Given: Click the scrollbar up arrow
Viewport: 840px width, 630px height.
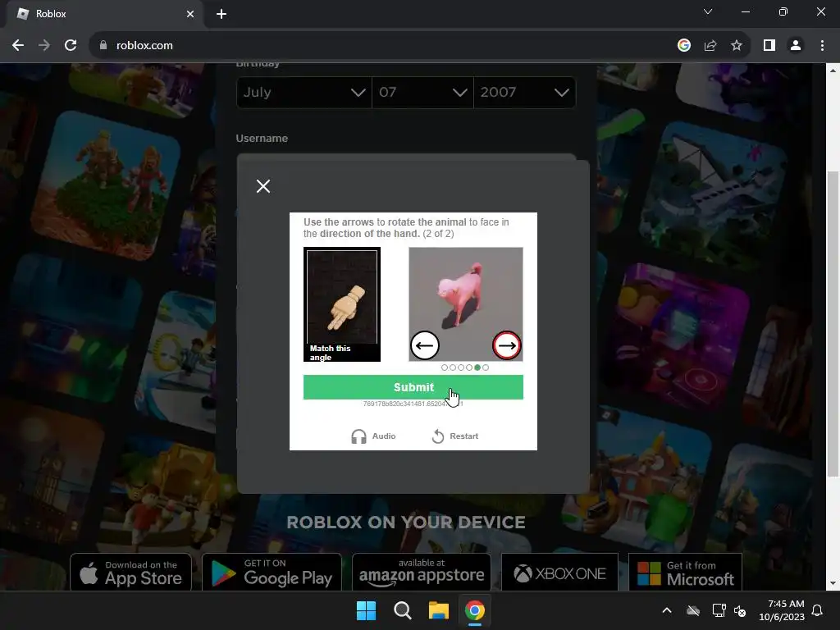Looking at the screenshot, I should [x=833, y=71].
